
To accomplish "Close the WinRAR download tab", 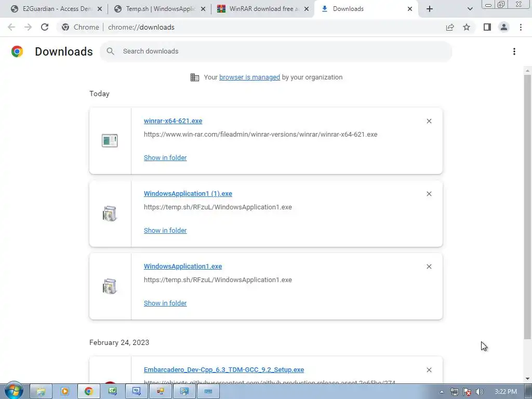I will [307, 9].
